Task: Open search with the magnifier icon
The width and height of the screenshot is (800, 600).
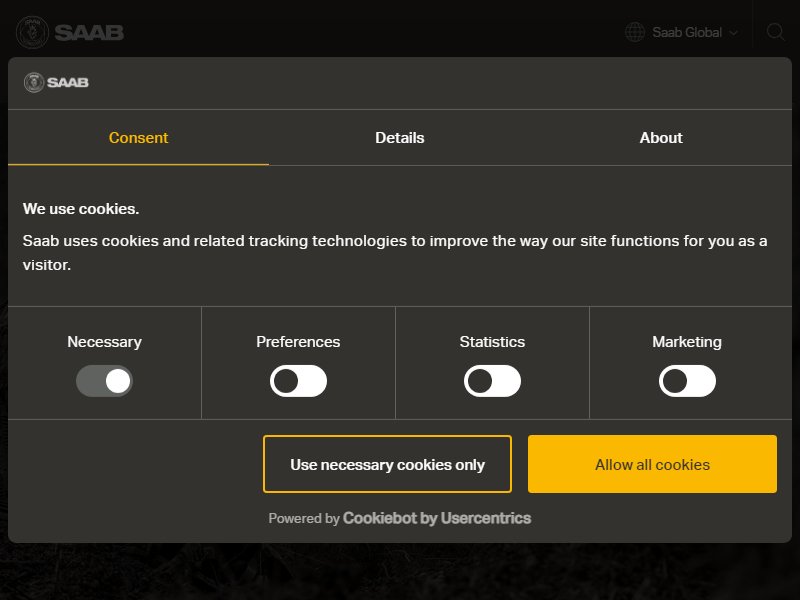Action: pos(776,32)
